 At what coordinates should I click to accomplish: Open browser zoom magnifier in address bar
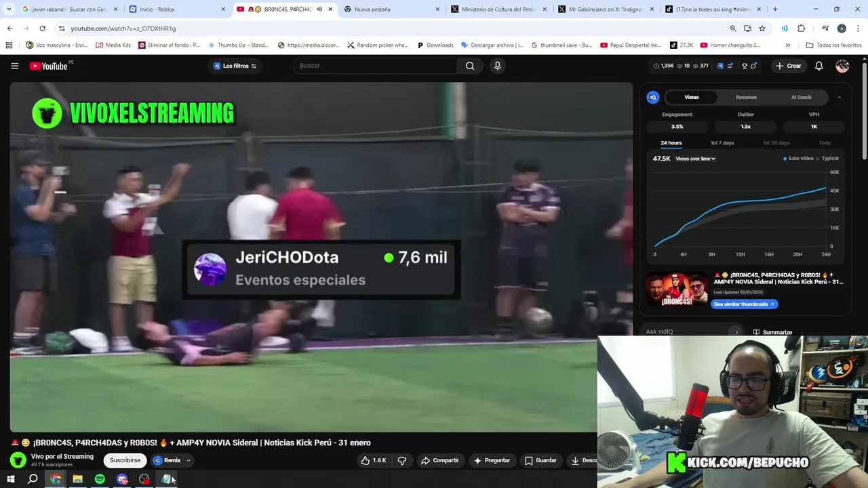[x=733, y=28]
